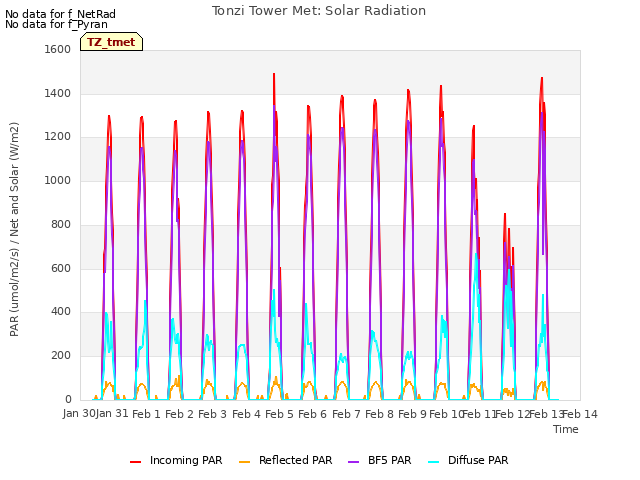Image resolution: width=640 pixels, height=480 pixels.
Task: Click the 1600 y-axis tick label
Action: click(58, 49)
